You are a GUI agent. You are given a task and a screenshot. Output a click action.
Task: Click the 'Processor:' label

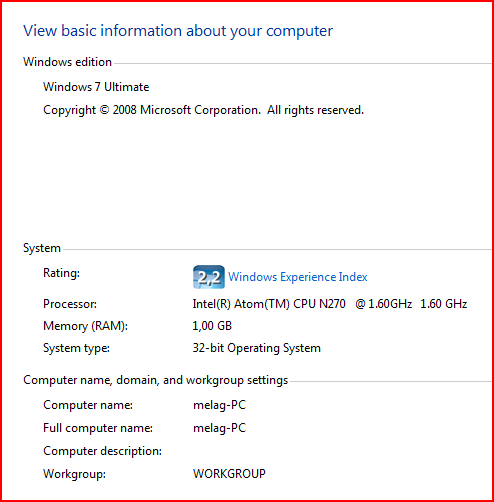(70, 304)
